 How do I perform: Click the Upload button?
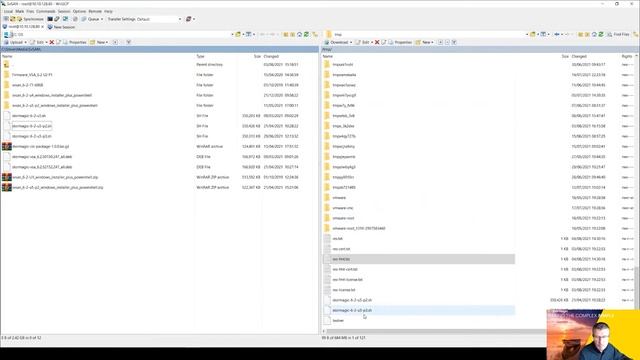click(x=13, y=42)
